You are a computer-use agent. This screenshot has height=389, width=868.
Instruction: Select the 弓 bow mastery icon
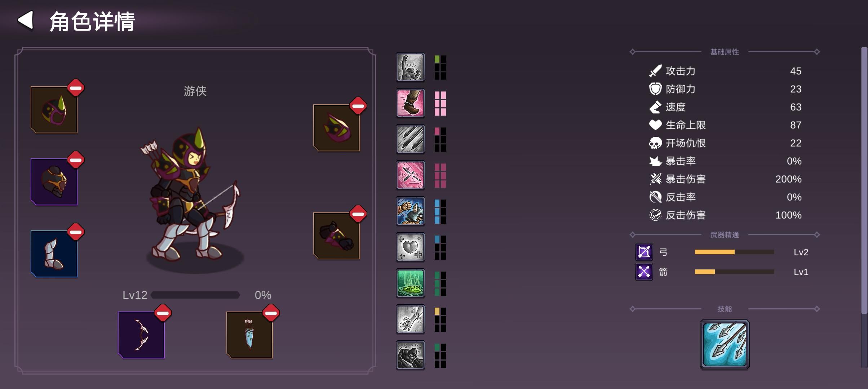[644, 252]
